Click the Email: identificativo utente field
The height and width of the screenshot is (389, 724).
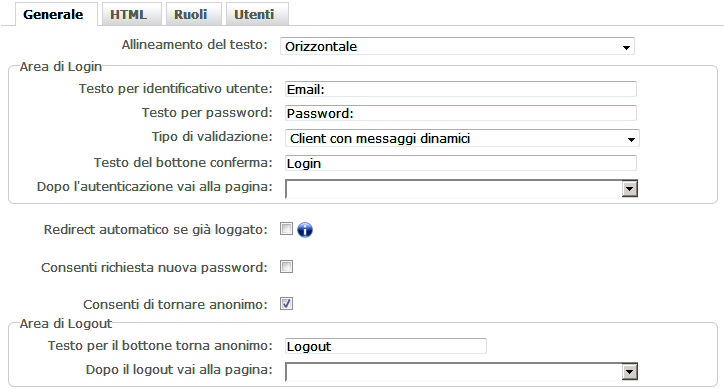point(461,89)
